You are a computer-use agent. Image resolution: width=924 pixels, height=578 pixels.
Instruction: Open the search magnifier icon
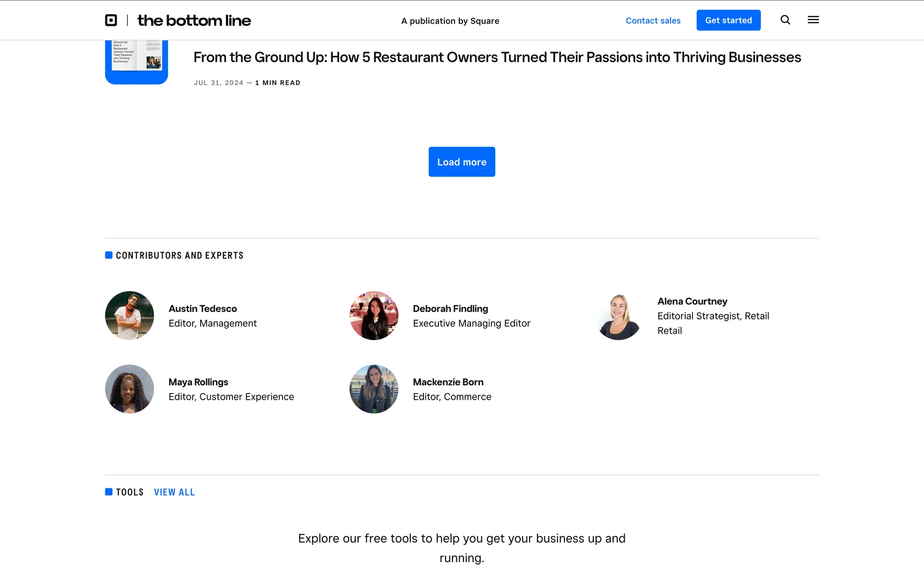click(x=785, y=20)
